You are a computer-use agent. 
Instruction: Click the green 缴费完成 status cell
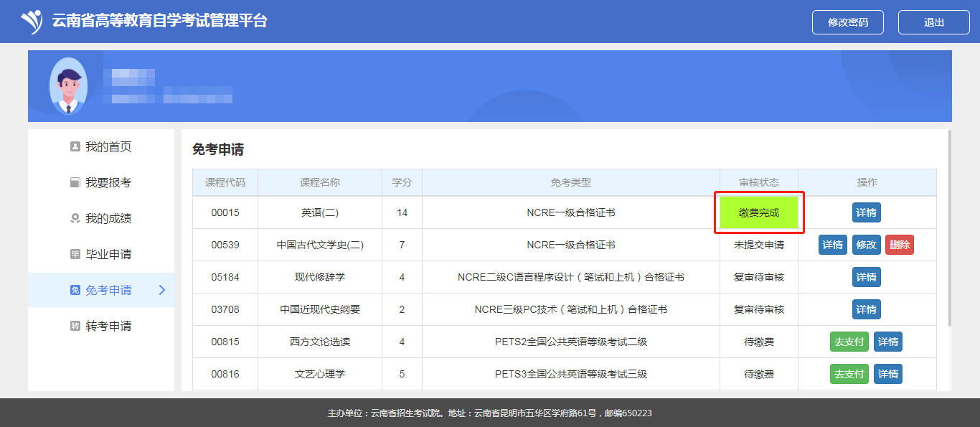click(x=758, y=212)
